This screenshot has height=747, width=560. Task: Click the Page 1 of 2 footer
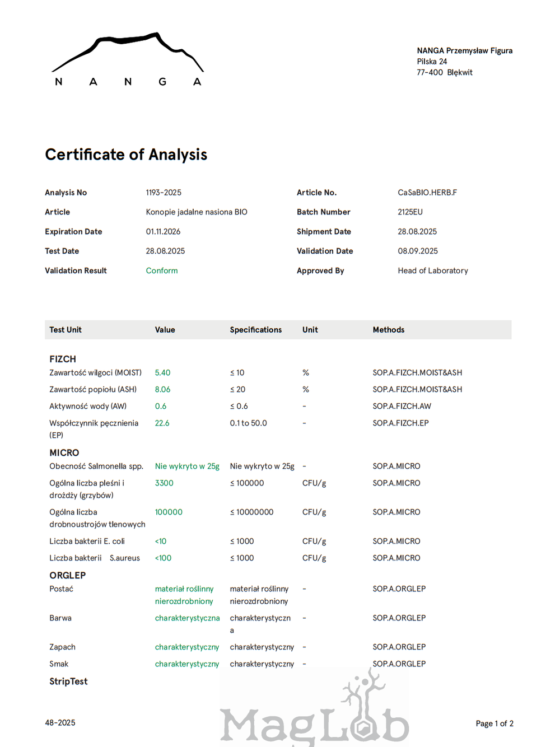tap(494, 723)
